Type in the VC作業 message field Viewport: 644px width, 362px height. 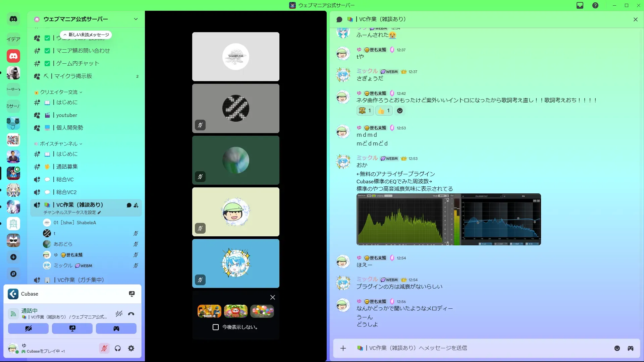point(470,348)
